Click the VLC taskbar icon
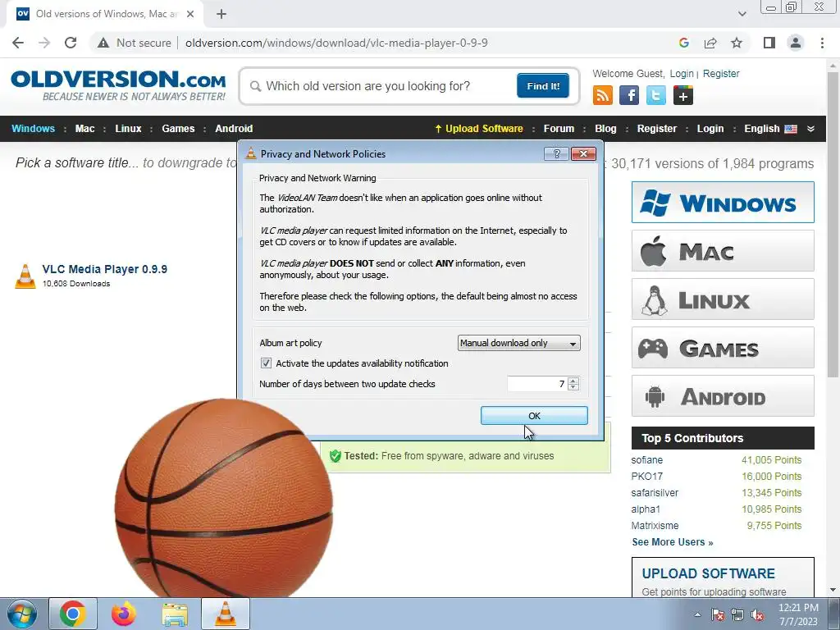The image size is (840, 630). pyautogui.click(x=226, y=614)
